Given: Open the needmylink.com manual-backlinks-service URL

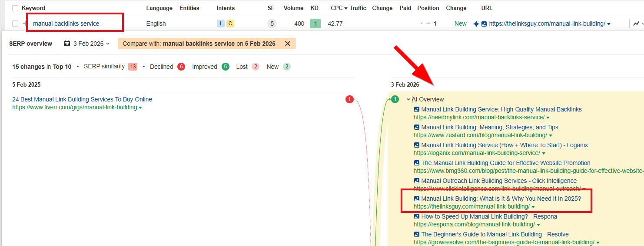Looking at the screenshot, I should click(479, 117).
